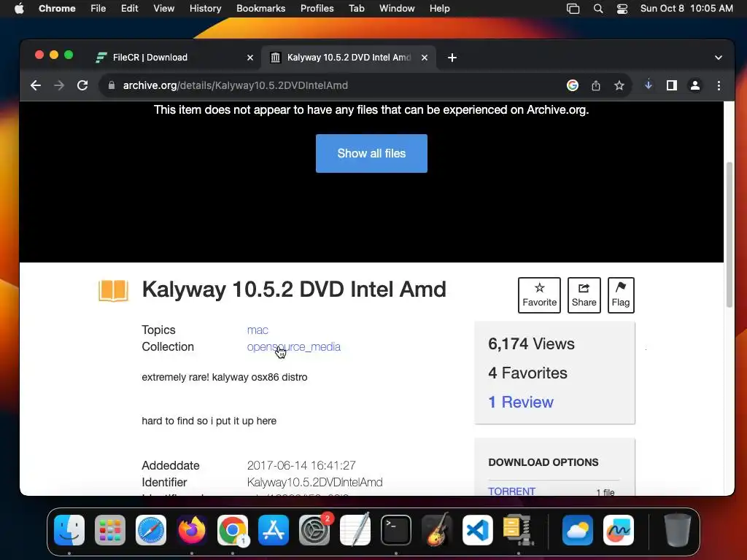Open Weather app from the Dock
Viewport: 747px width, 560px height.
point(578,530)
